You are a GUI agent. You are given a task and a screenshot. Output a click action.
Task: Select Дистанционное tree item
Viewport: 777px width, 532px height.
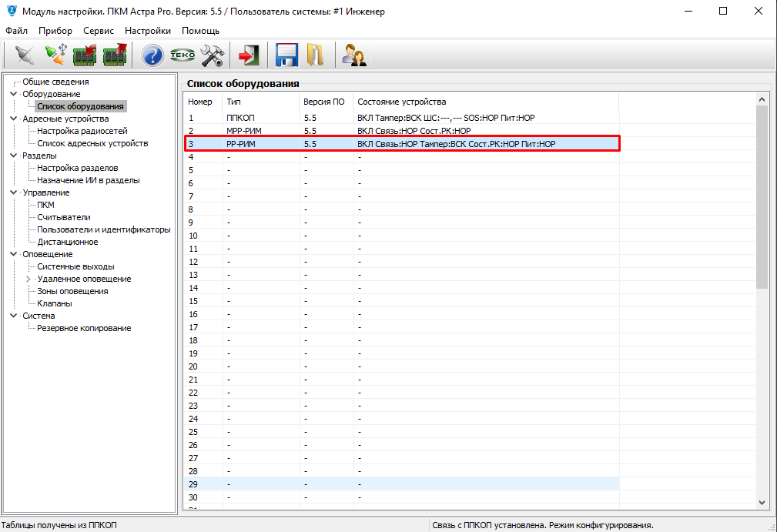[x=68, y=242]
